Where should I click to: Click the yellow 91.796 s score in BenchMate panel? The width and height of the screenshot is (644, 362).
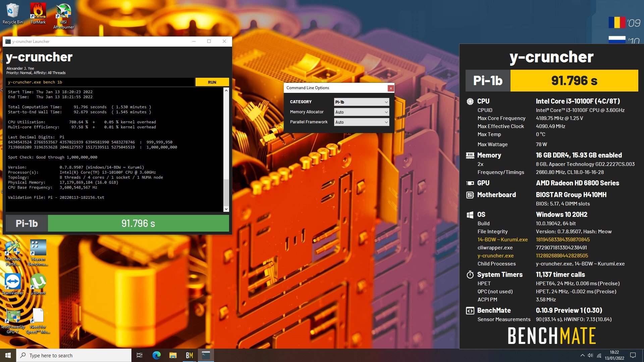tap(574, 80)
